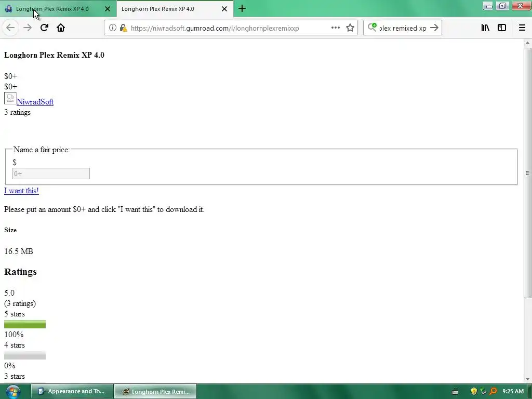Viewport: 532px width, 399px height.
Task: Reload the current page
Action: coord(45,28)
